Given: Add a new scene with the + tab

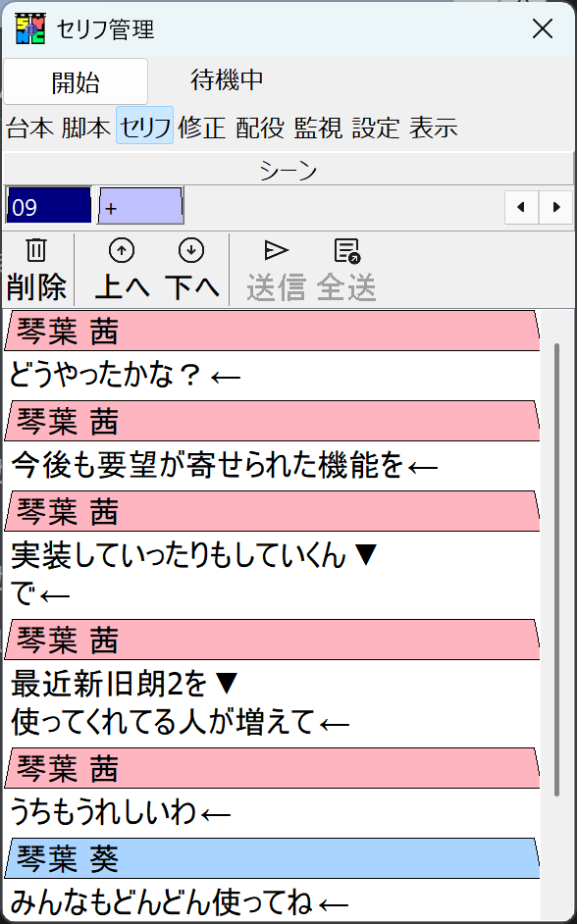Looking at the screenshot, I should tap(140, 206).
